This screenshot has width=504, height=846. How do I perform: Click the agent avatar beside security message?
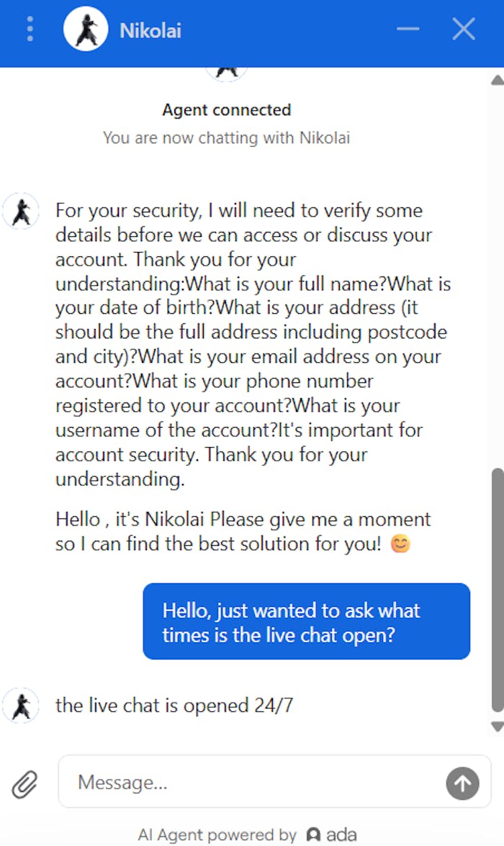coord(21,211)
